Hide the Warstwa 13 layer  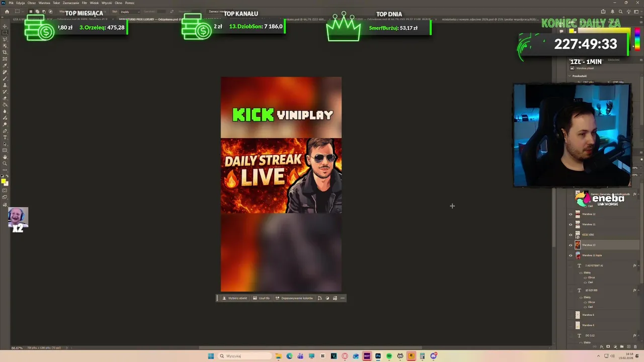571,245
